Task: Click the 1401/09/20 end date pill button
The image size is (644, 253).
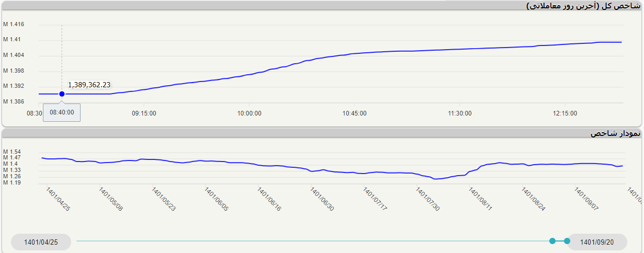Action: click(x=597, y=242)
